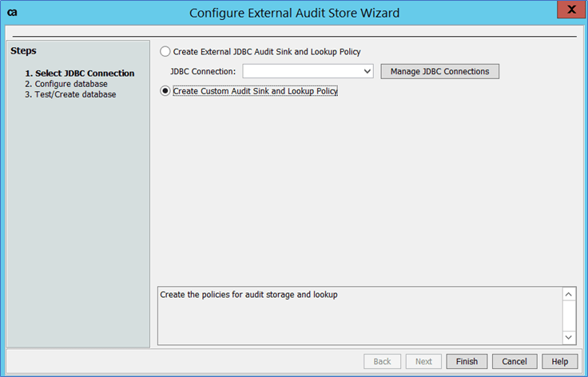Viewport: 588px width, 377px height.
Task: Close the Configure External Audit Store Wizard
Action: (x=568, y=11)
